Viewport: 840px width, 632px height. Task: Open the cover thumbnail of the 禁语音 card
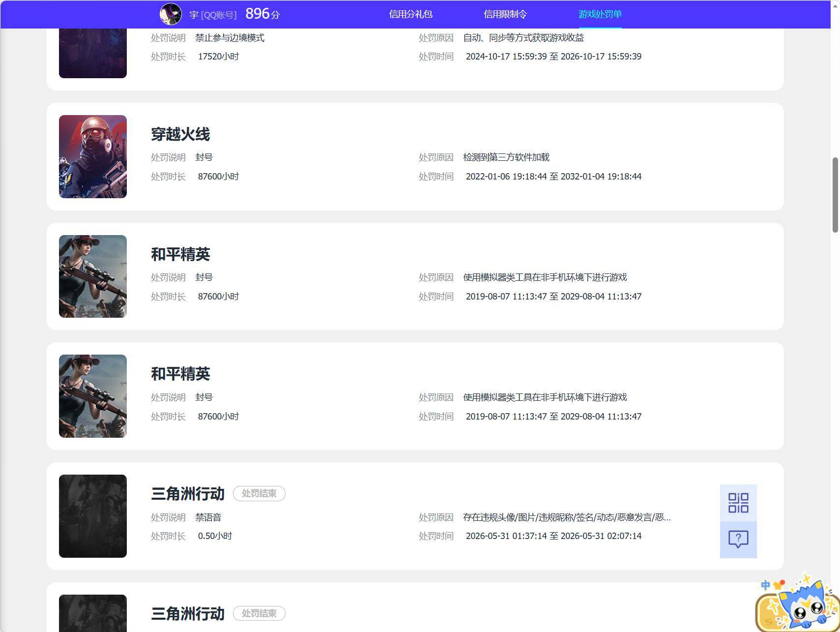[x=93, y=516]
